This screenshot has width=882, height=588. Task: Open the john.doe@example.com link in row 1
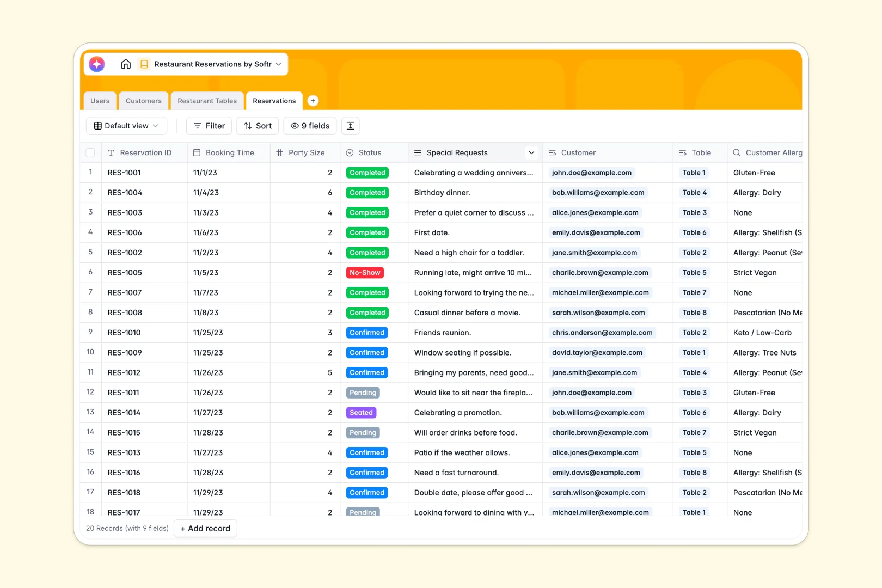point(592,173)
